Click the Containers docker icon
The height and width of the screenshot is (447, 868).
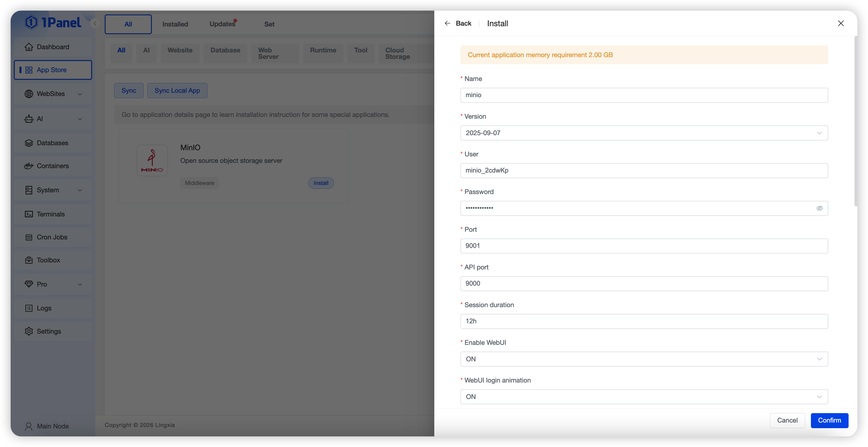29,166
